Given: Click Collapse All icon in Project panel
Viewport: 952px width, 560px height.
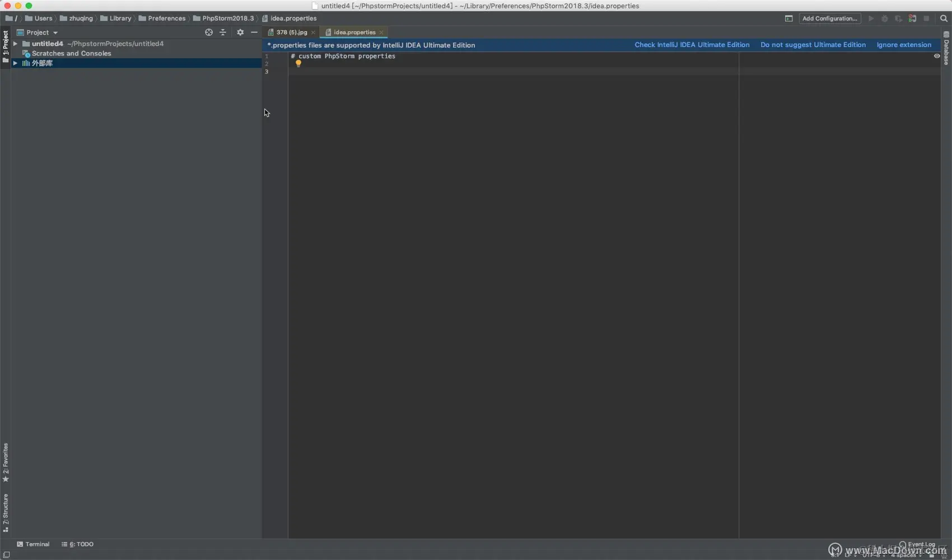Looking at the screenshot, I should (223, 32).
